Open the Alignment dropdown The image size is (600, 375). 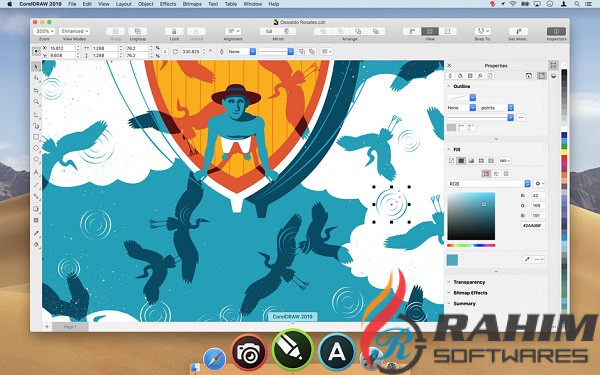pyautogui.click(x=233, y=31)
